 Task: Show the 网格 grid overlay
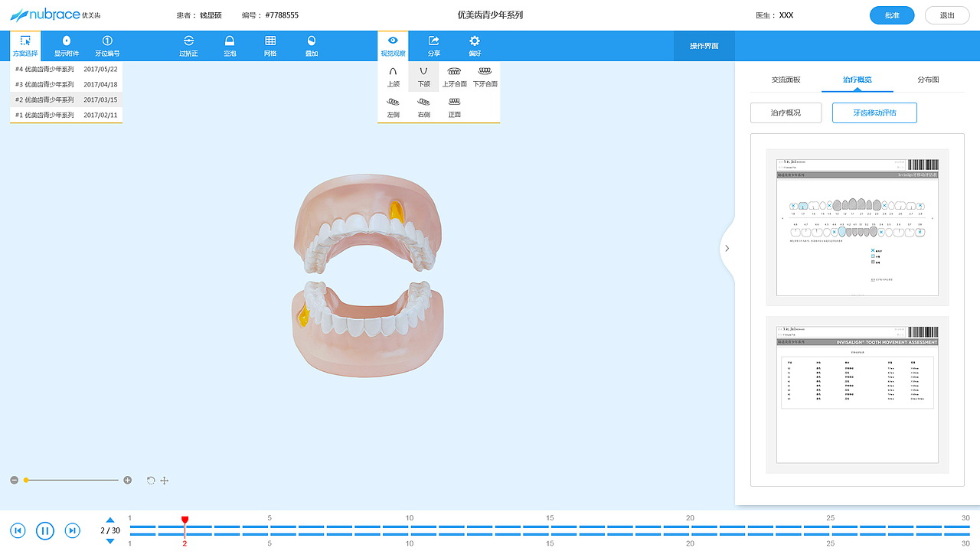(x=270, y=46)
